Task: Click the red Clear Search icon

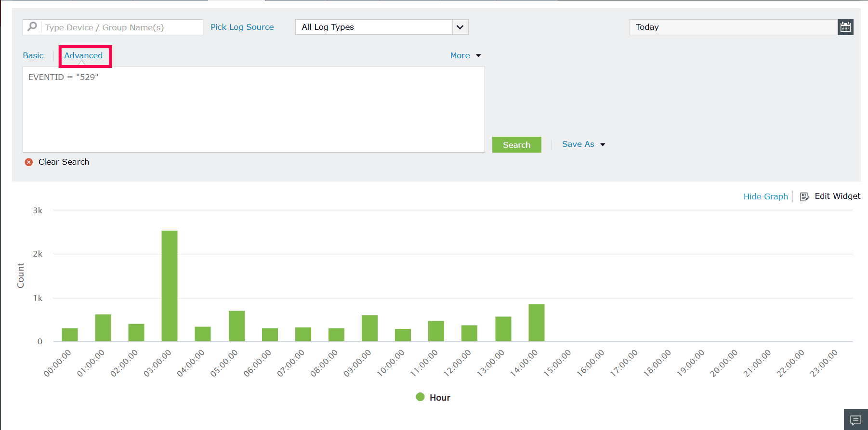Action: click(29, 162)
